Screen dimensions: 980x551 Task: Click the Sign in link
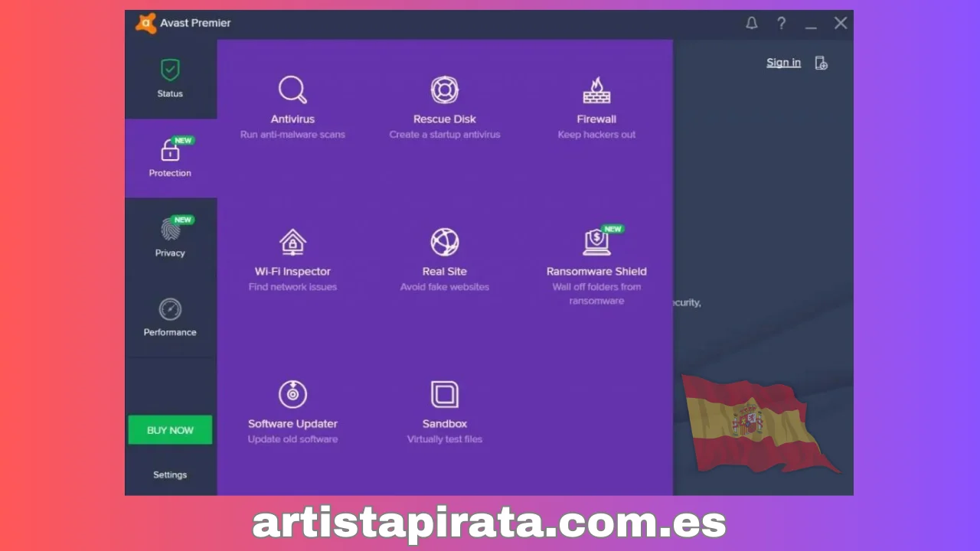click(x=783, y=63)
